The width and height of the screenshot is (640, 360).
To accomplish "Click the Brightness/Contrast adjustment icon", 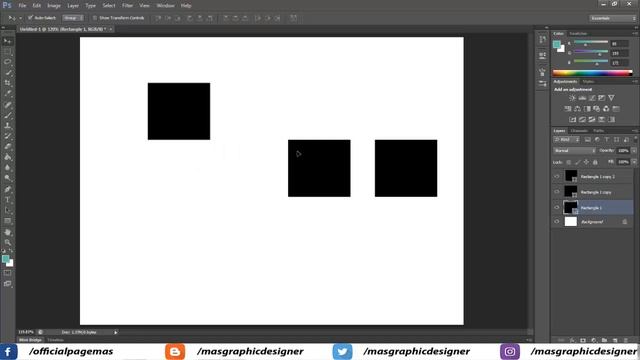I will pos(572,98).
